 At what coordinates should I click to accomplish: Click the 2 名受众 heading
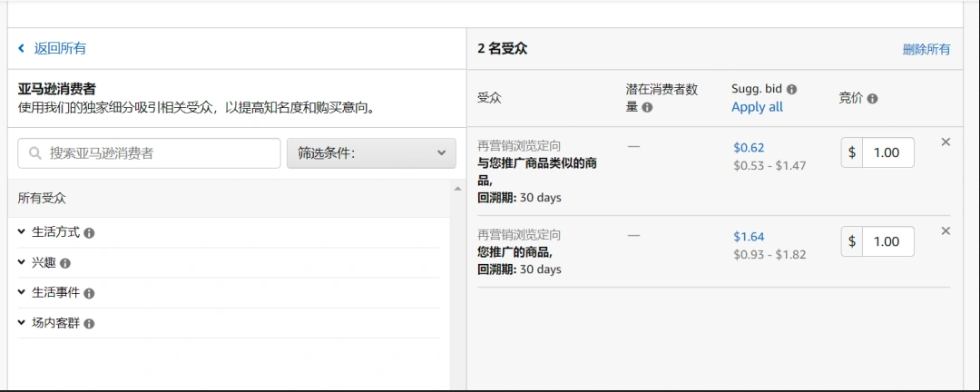[503, 49]
